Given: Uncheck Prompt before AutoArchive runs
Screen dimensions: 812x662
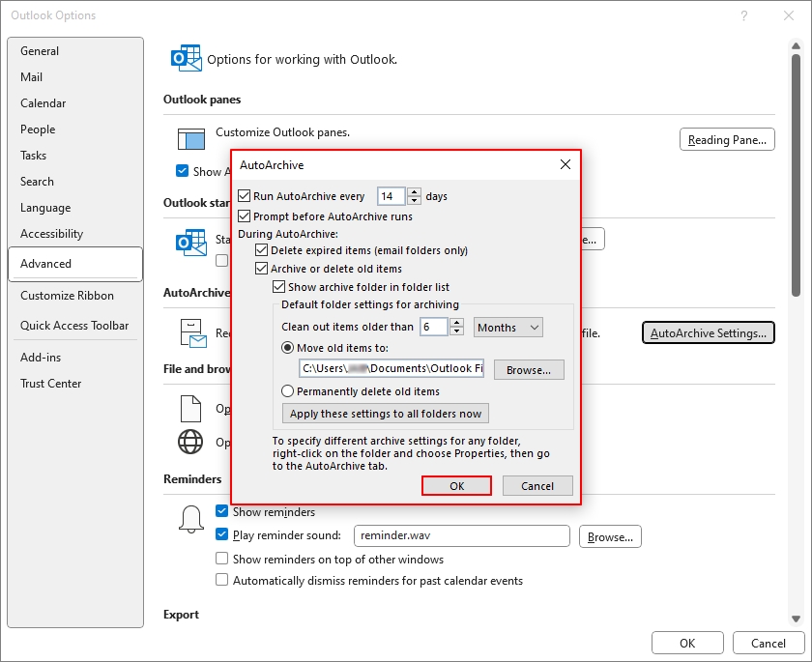Looking at the screenshot, I should click(x=245, y=216).
